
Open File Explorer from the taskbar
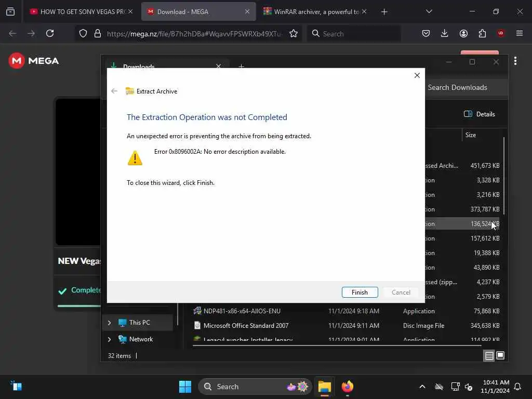click(x=324, y=387)
